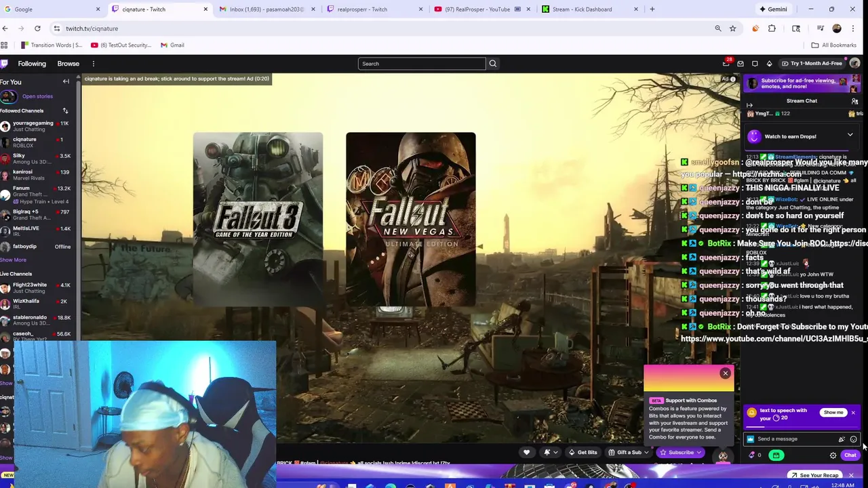Open the inbox envelope icon in Twitch header
Viewport: 868px width, 488px height.
[x=741, y=64]
